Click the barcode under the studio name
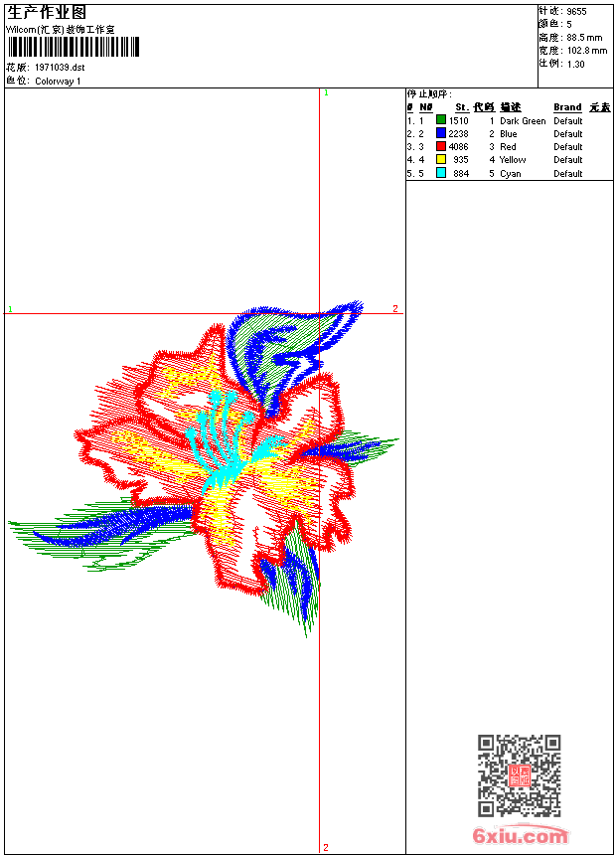Viewport: 616px width, 855px height. click(74, 47)
